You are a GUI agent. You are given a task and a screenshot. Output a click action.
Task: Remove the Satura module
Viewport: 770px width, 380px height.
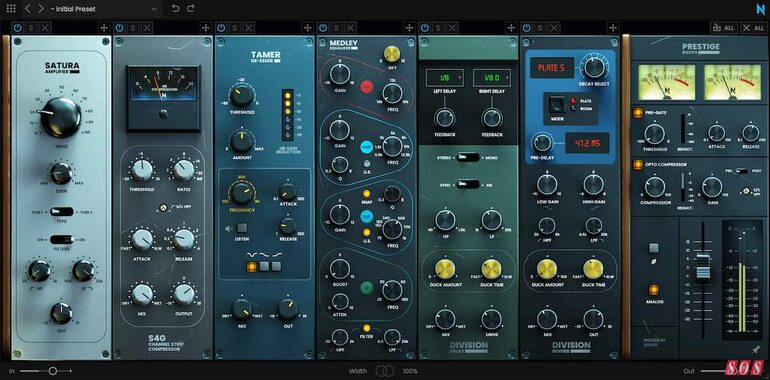(x=45, y=28)
